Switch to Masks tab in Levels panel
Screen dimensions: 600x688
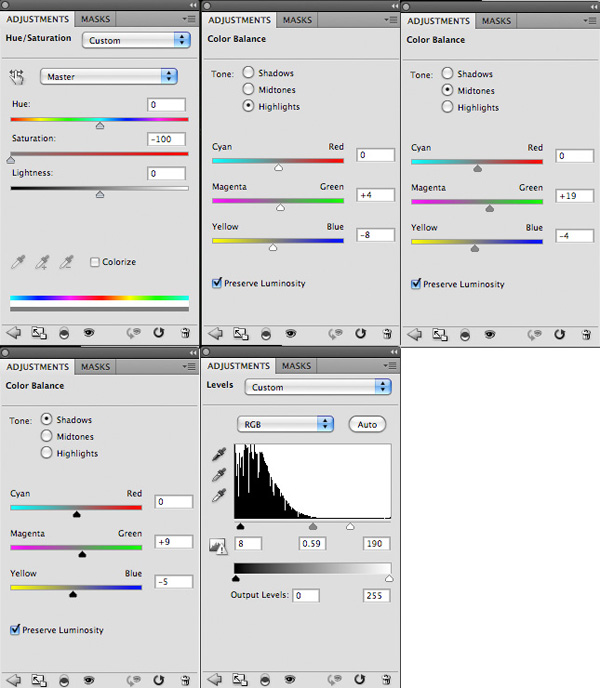(296, 366)
